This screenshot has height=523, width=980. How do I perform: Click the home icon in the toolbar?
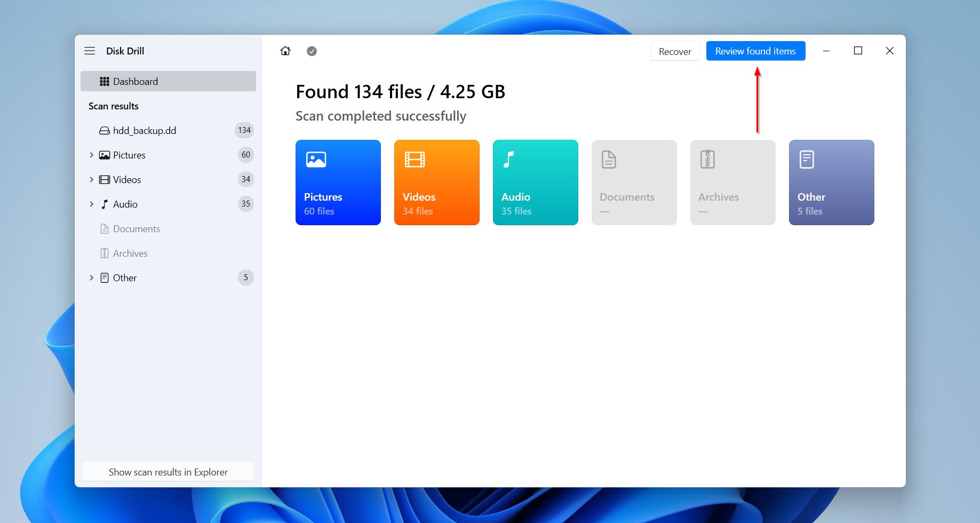point(285,51)
